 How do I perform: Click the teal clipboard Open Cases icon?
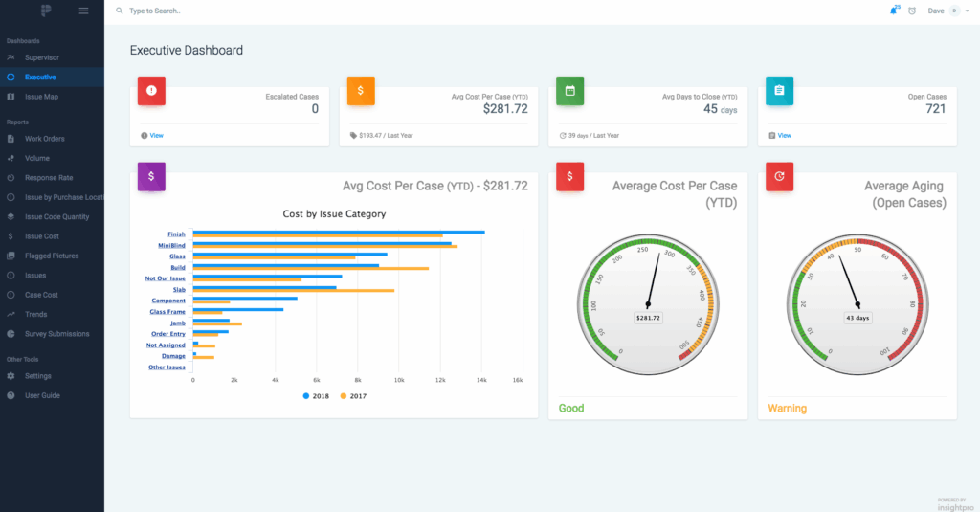pos(779,91)
